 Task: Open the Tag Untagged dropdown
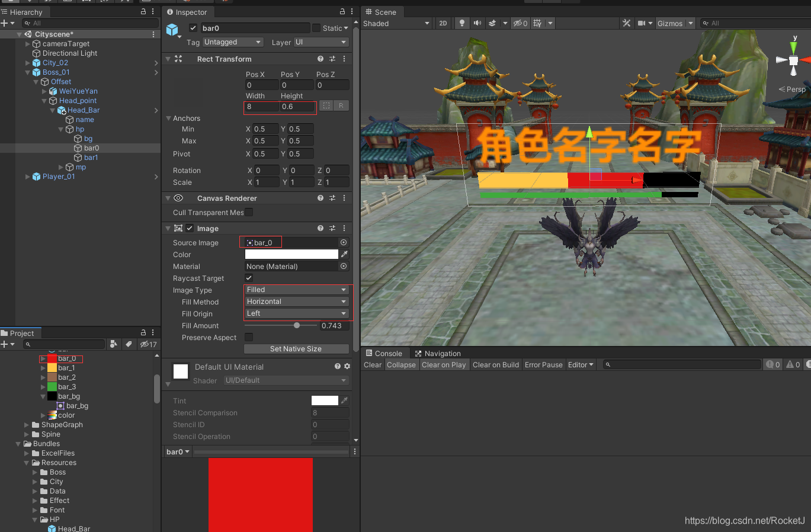[233, 42]
